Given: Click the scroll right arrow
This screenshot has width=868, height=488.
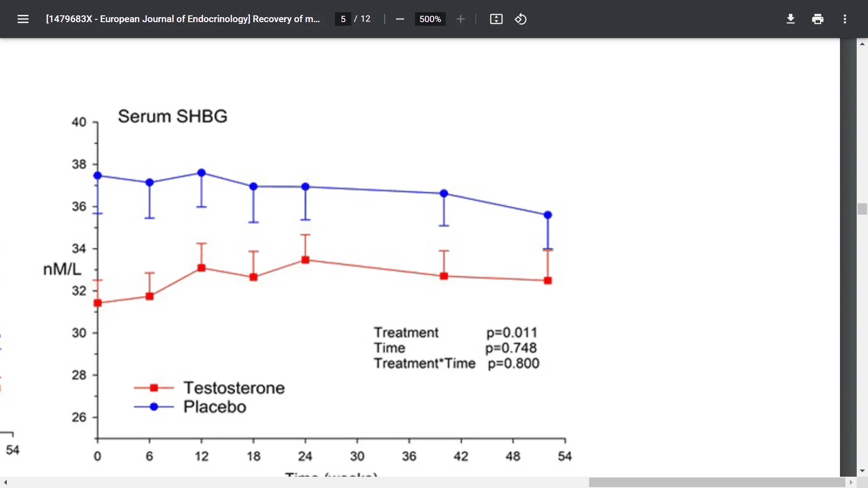Looking at the screenshot, I should 851,483.
